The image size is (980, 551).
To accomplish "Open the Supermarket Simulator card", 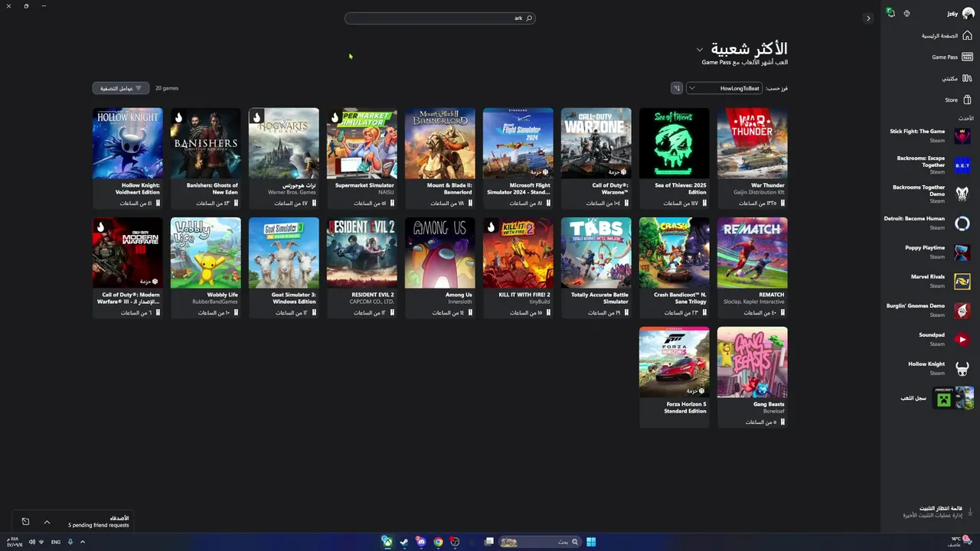I will click(x=361, y=158).
